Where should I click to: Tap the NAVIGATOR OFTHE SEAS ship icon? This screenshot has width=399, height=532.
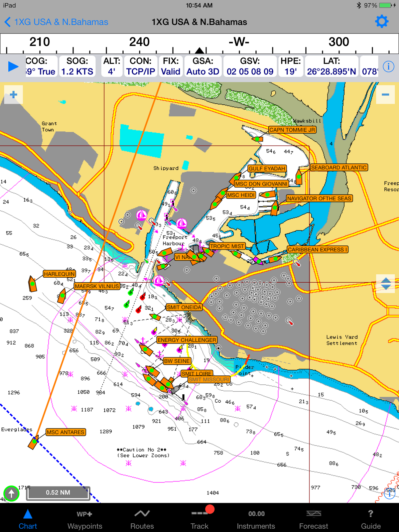point(275,208)
